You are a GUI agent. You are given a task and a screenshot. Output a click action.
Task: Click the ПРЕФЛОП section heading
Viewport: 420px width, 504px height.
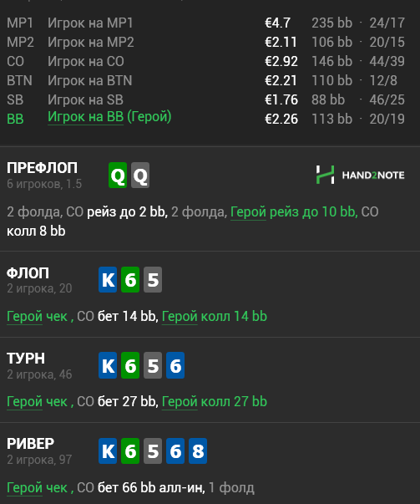click(42, 168)
